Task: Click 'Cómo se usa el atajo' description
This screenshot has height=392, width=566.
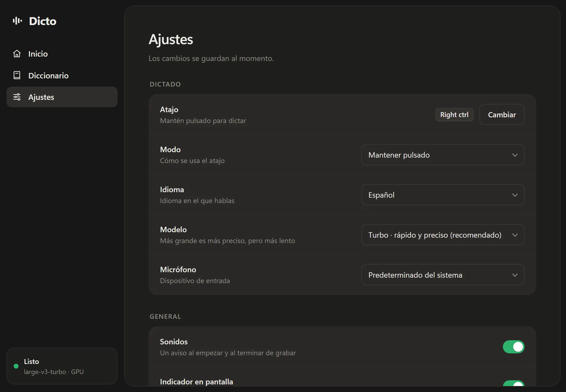Action: pyautogui.click(x=192, y=161)
